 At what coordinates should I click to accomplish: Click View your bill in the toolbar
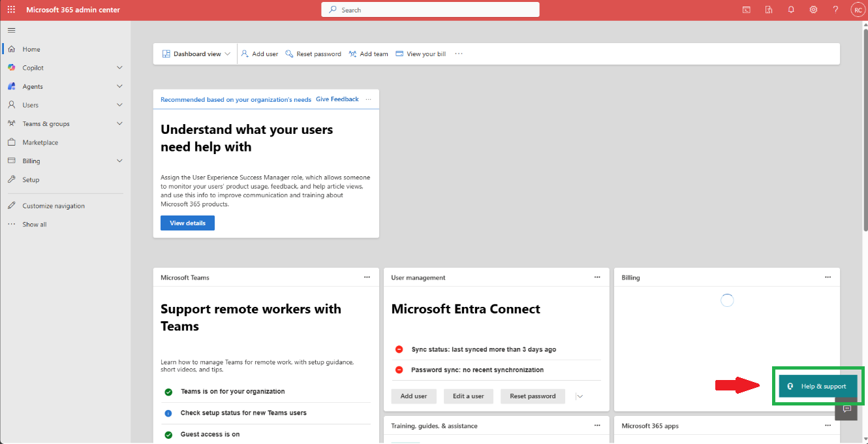(421, 54)
